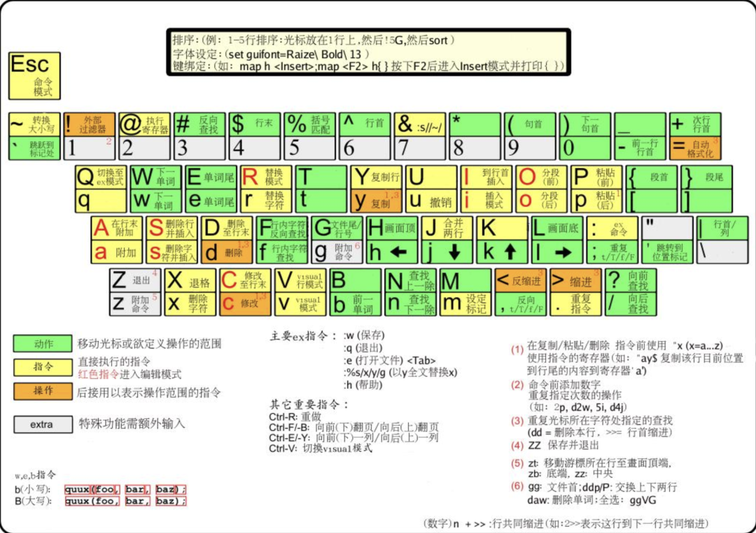Click the left arrow on the h key
The image size is (756, 533).
click(x=398, y=251)
